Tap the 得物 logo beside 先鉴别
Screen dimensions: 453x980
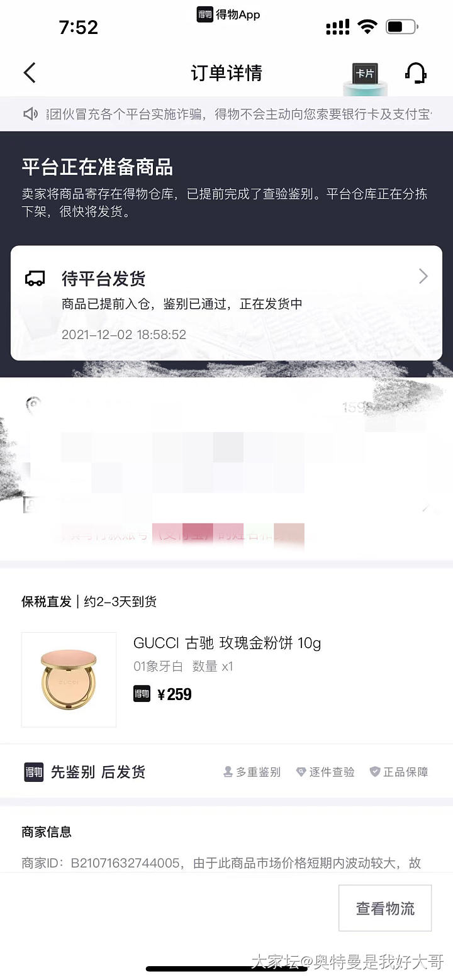[34, 772]
